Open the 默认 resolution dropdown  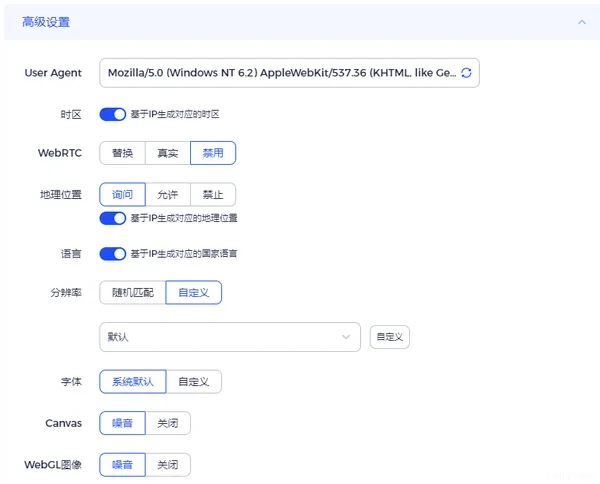(230, 337)
